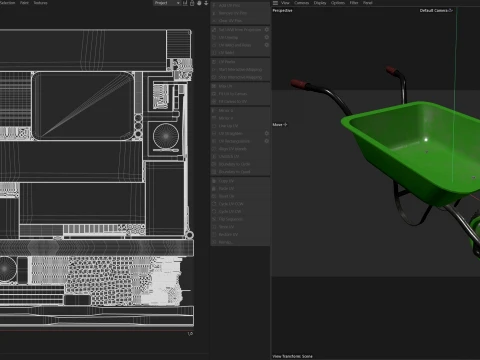
Task: Click the UV Weld command icon
Action: (214, 53)
